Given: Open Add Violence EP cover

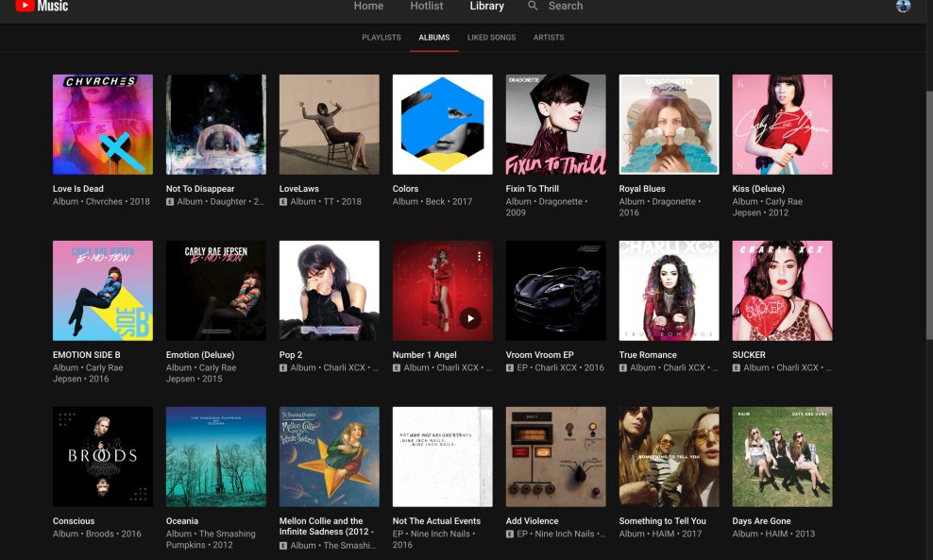Looking at the screenshot, I should pyautogui.click(x=556, y=456).
